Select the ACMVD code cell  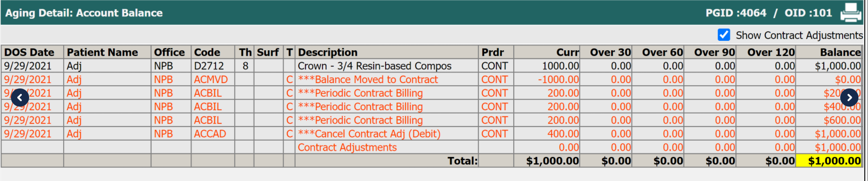[x=211, y=79]
